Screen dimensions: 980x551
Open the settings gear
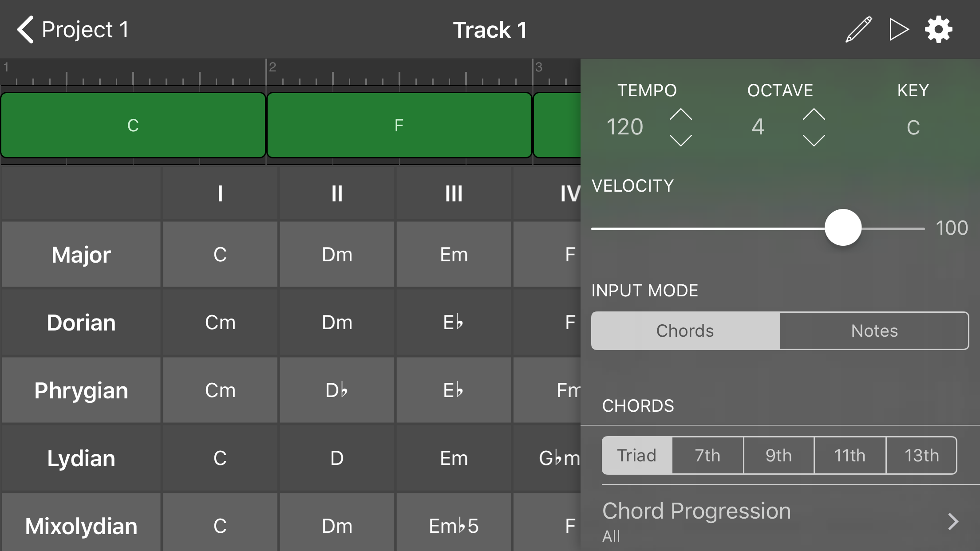pyautogui.click(x=938, y=29)
